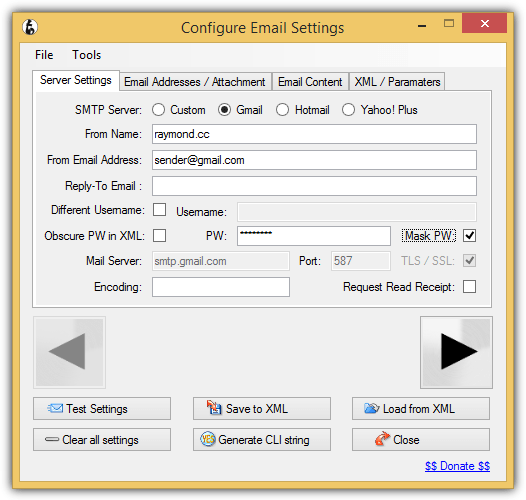Select the Hotmail radio button

pos(282,110)
